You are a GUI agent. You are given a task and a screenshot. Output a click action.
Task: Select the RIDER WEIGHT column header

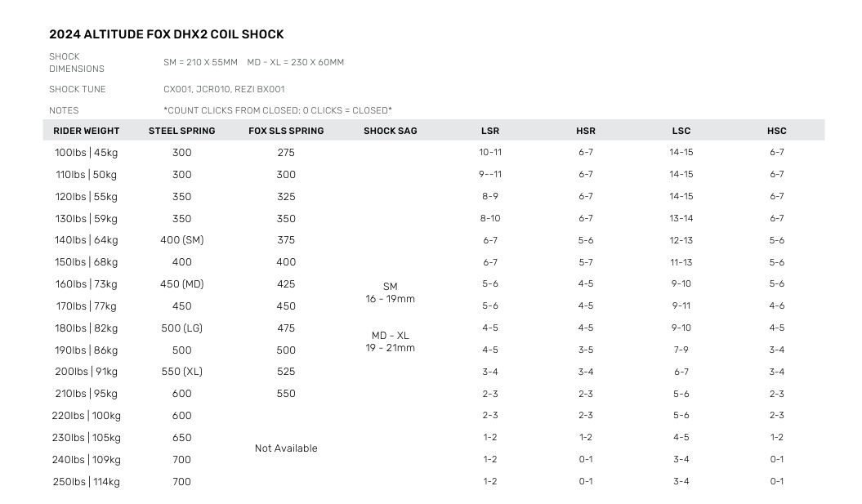point(87,131)
